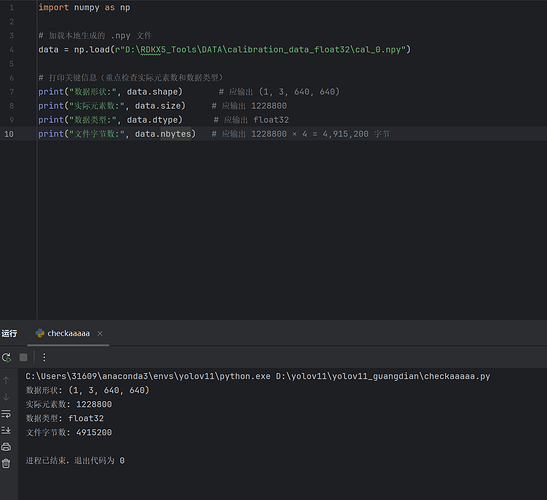Open run panel more options menu

pos(44,357)
